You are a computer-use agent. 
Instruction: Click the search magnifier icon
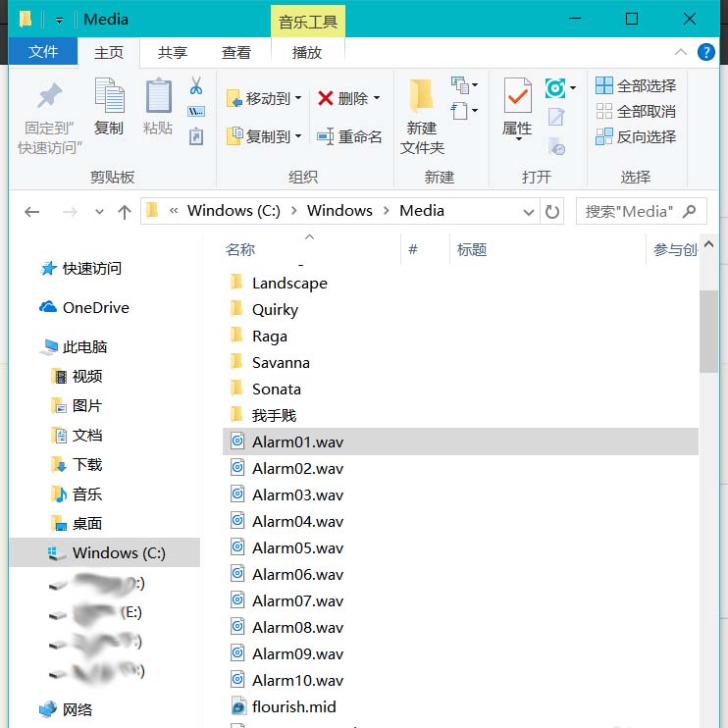coord(689,212)
